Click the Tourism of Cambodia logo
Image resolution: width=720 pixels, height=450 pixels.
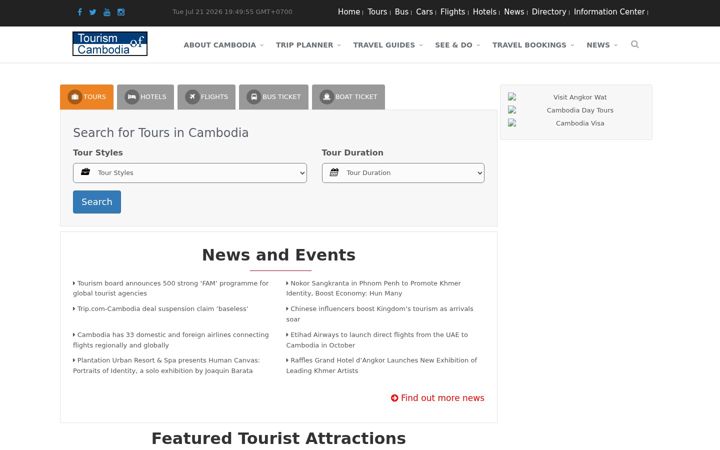[110, 44]
